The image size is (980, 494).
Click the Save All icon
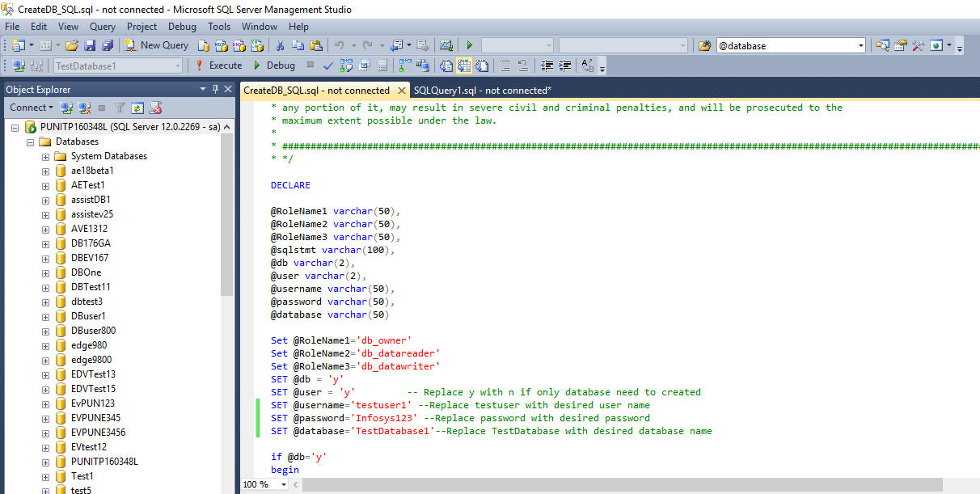coord(108,45)
